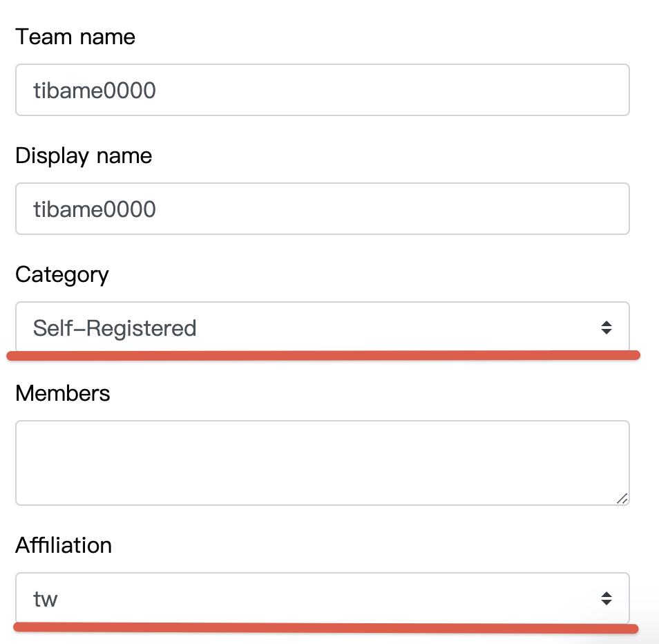The height and width of the screenshot is (644, 659).
Task: Click the "Self-Registered" selected value text
Action: [115, 328]
